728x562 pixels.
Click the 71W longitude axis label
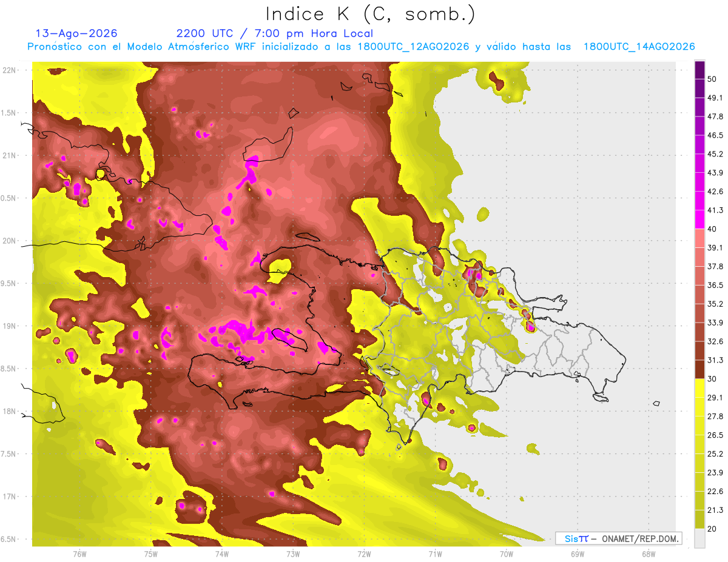(x=434, y=554)
